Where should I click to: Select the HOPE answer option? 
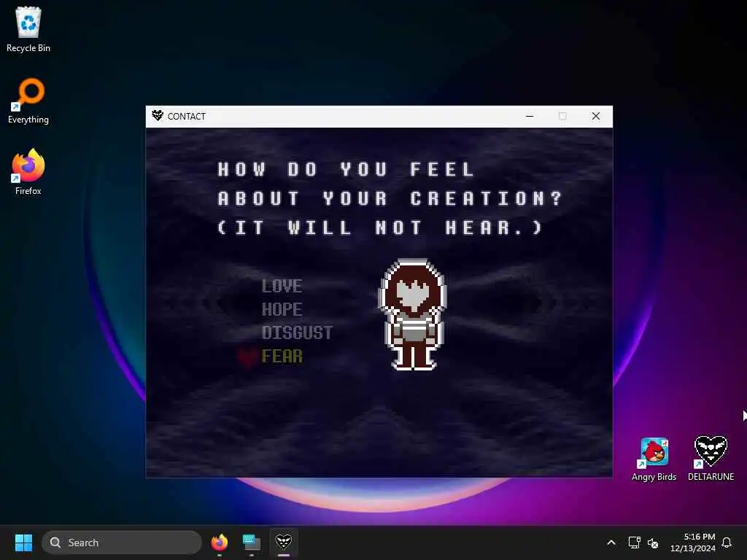tap(282, 309)
